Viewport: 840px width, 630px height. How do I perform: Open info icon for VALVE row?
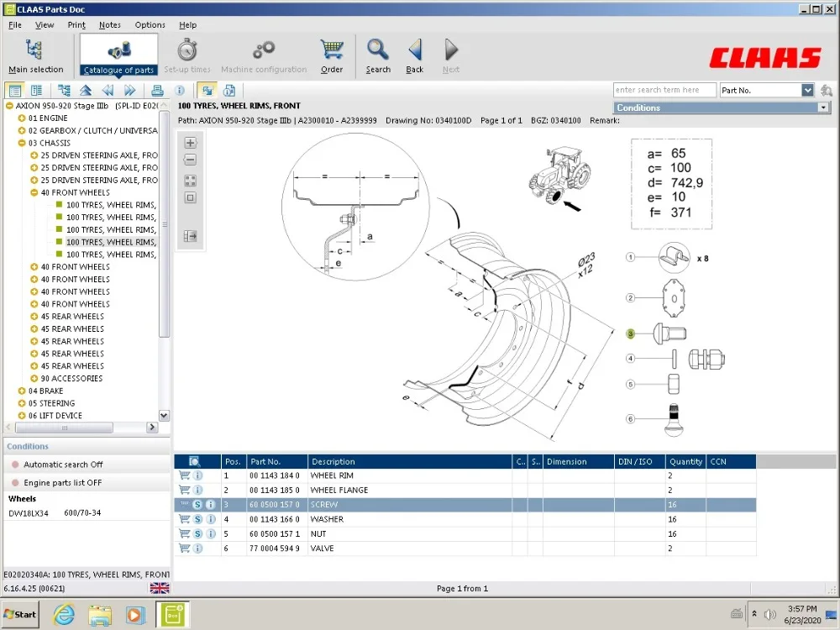(197, 548)
